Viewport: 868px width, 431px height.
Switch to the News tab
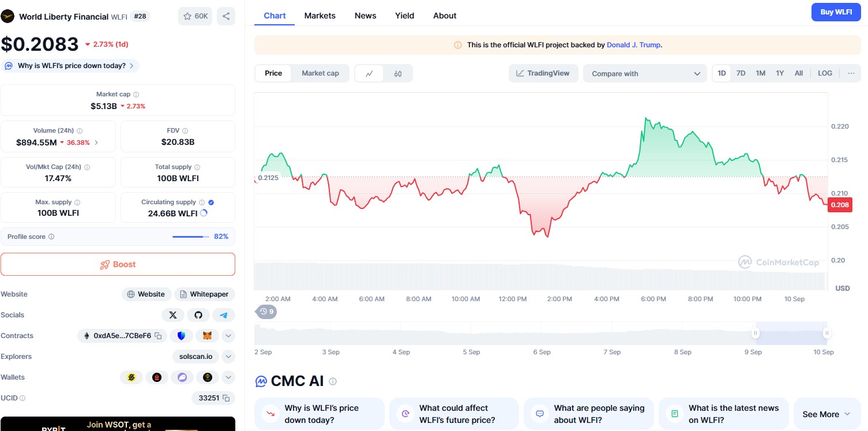(x=366, y=16)
